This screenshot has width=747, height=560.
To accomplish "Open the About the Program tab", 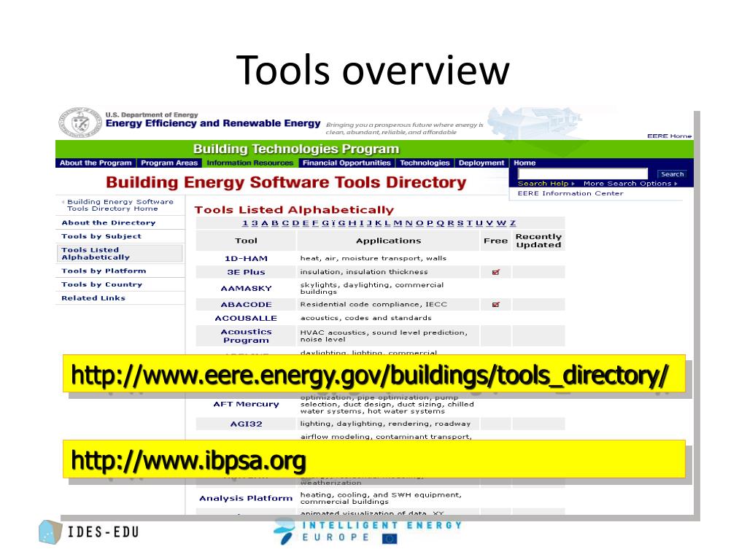I will 96,163.
